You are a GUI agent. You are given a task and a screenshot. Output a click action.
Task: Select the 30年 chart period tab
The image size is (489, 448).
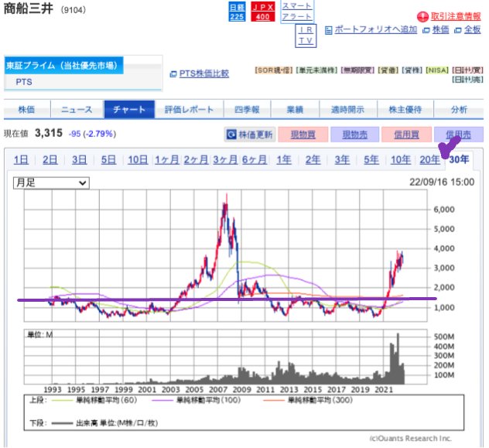(459, 159)
